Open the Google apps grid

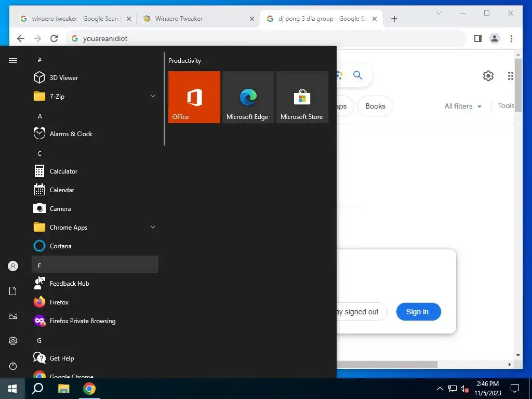510,76
